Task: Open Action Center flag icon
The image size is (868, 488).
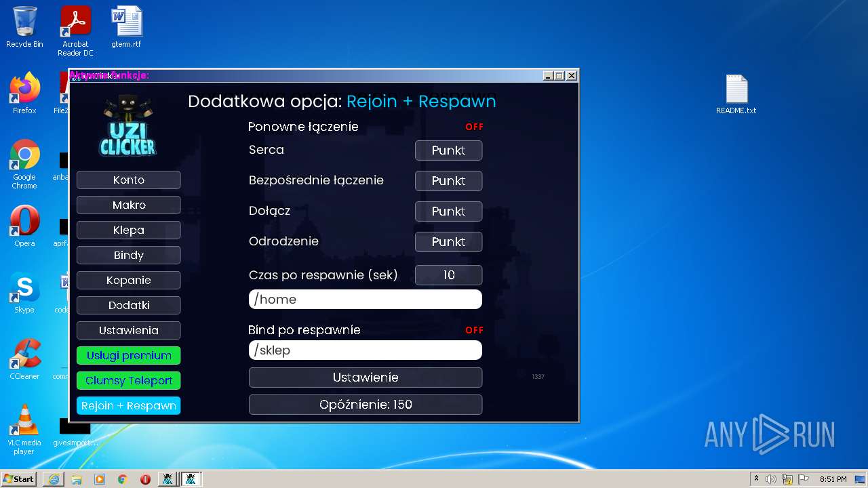Action: (x=804, y=479)
